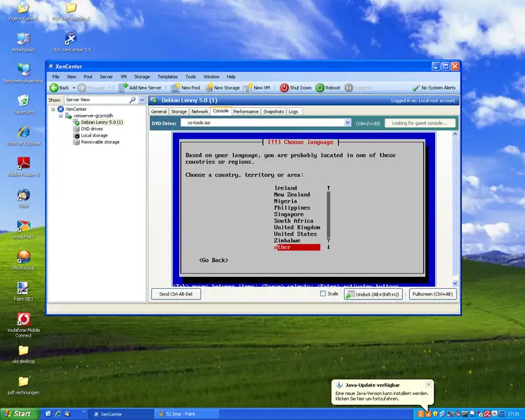Open the DVD Drive dropdown
This screenshot has height=420, width=525.
coord(348,123)
